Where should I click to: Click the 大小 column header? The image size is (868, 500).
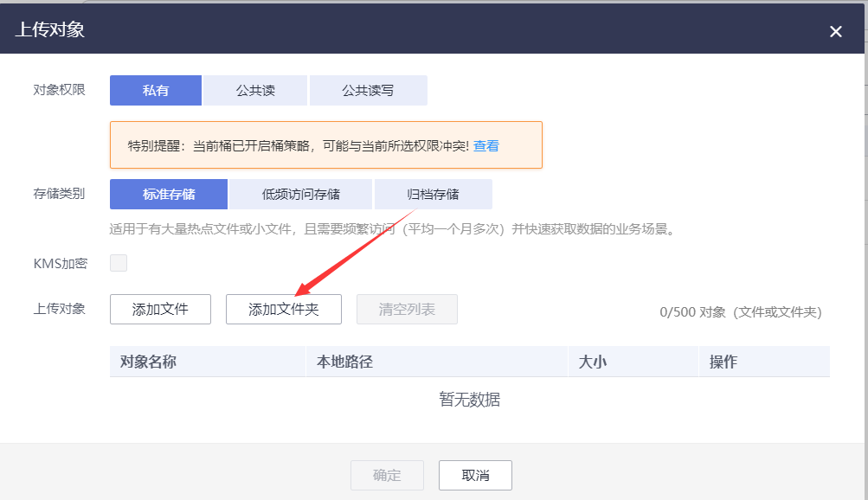[x=593, y=362]
